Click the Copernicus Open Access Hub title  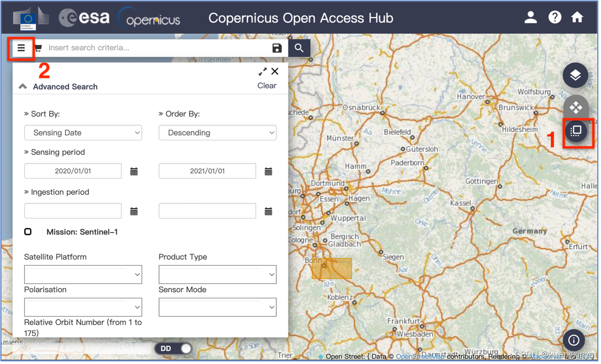click(x=301, y=18)
